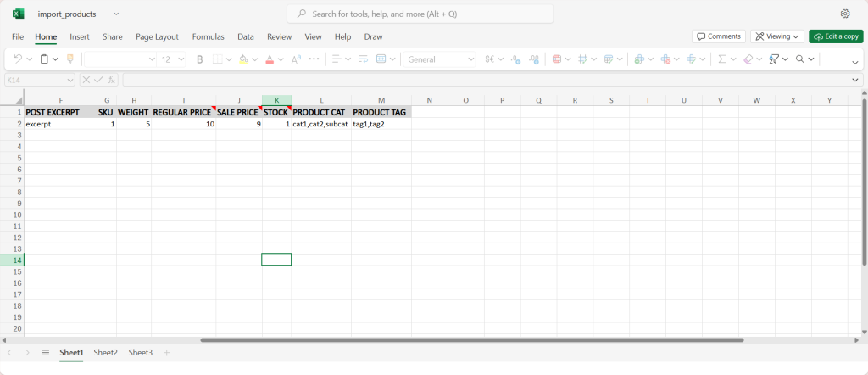Open the All Sheets list icon
This screenshot has height=375, width=868.
point(46,353)
